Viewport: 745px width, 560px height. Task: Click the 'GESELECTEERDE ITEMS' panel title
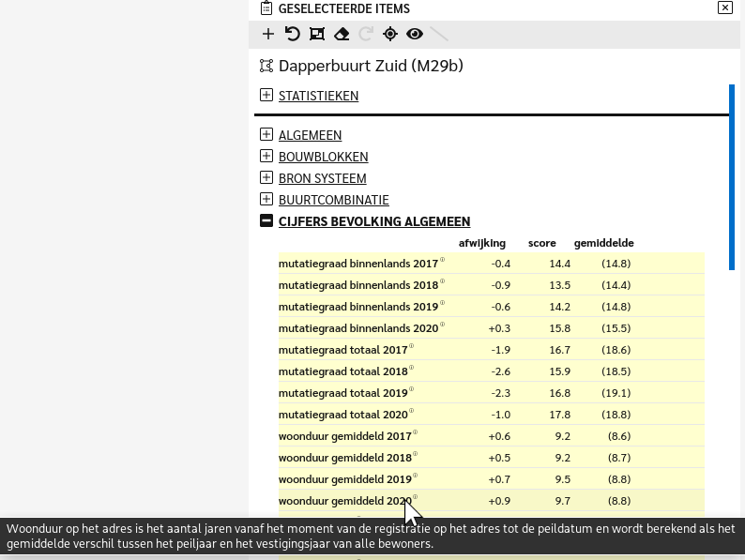[344, 8]
